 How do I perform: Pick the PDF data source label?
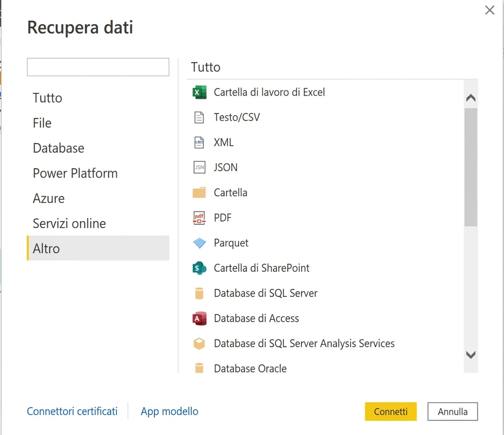coord(223,218)
